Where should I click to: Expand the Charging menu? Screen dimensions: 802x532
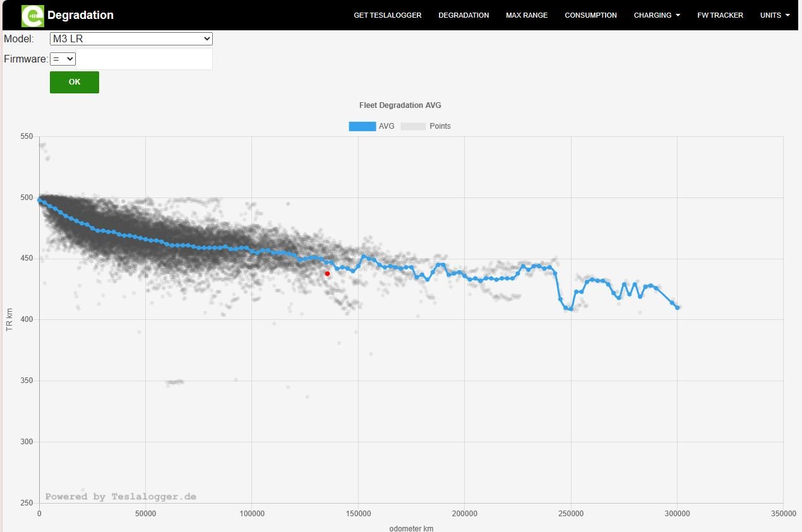657,15
